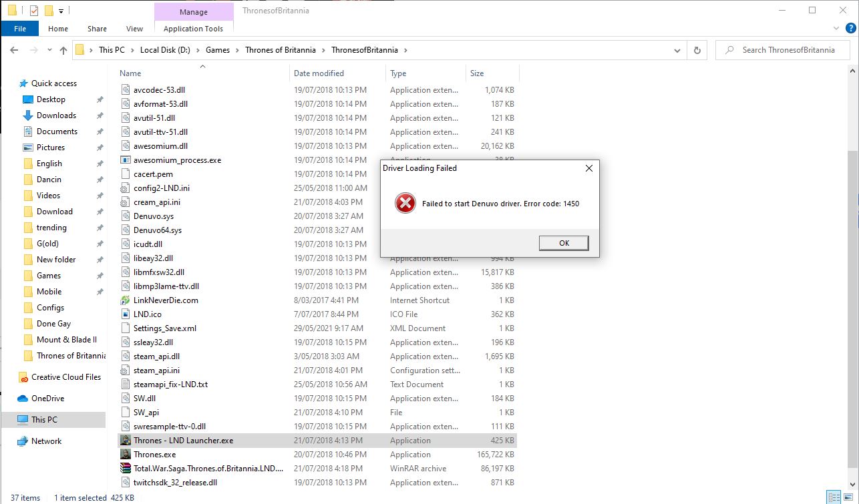Select the Denuvo.sys file icon
The width and height of the screenshot is (859, 504).
click(x=125, y=216)
